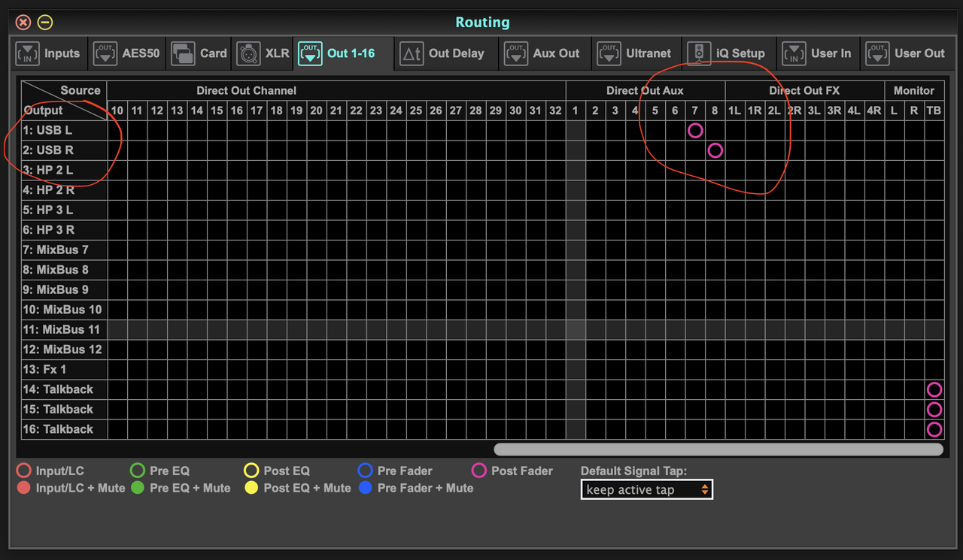963x560 pixels.
Task: Toggle the Aux 7 routing circle on USB L
Action: [695, 130]
